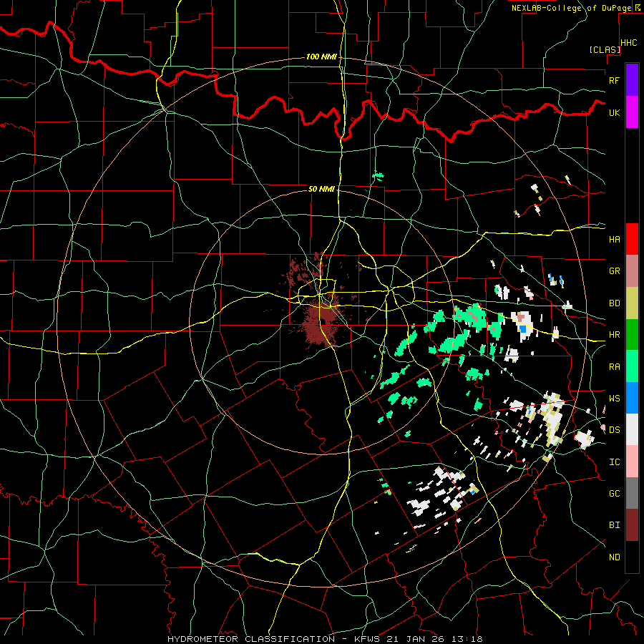The image size is (644, 644).
Task: Click the 100 NMI range ring label
Action: 321,57
